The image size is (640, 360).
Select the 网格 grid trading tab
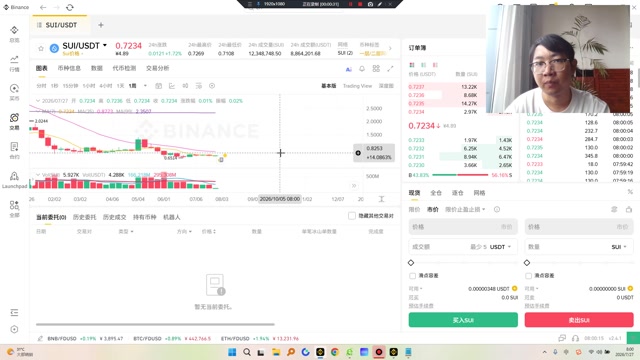click(x=479, y=193)
